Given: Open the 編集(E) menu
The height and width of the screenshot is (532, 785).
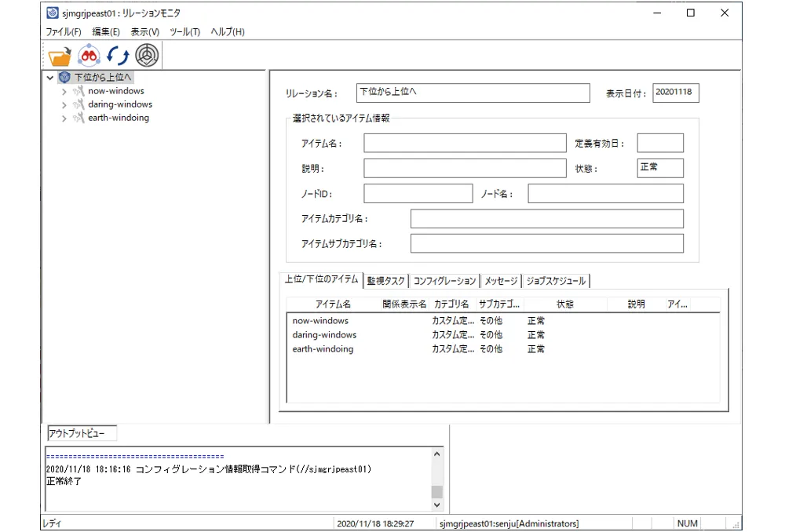Looking at the screenshot, I should point(106,32).
